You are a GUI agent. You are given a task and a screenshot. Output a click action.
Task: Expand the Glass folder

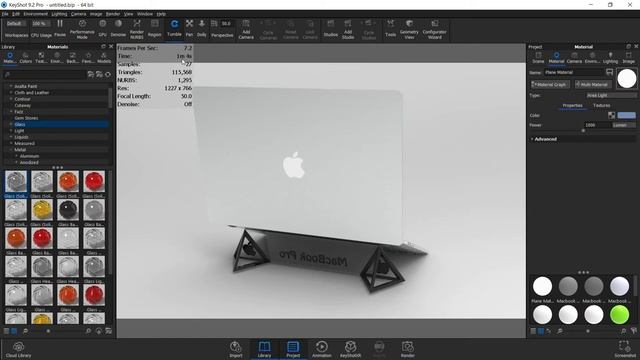click(x=11, y=124)
